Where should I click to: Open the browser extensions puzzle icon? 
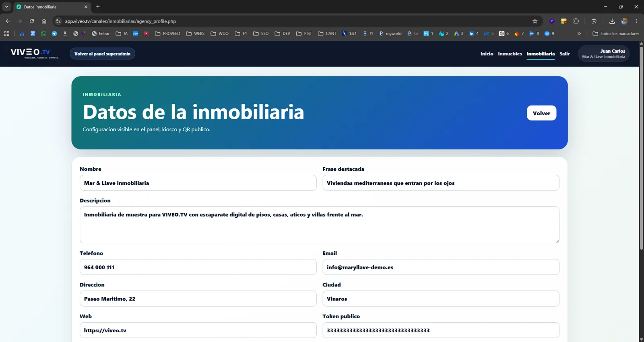point(576,21)
